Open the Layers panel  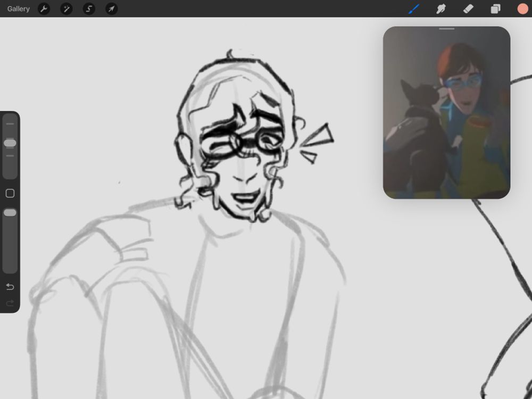495,9
